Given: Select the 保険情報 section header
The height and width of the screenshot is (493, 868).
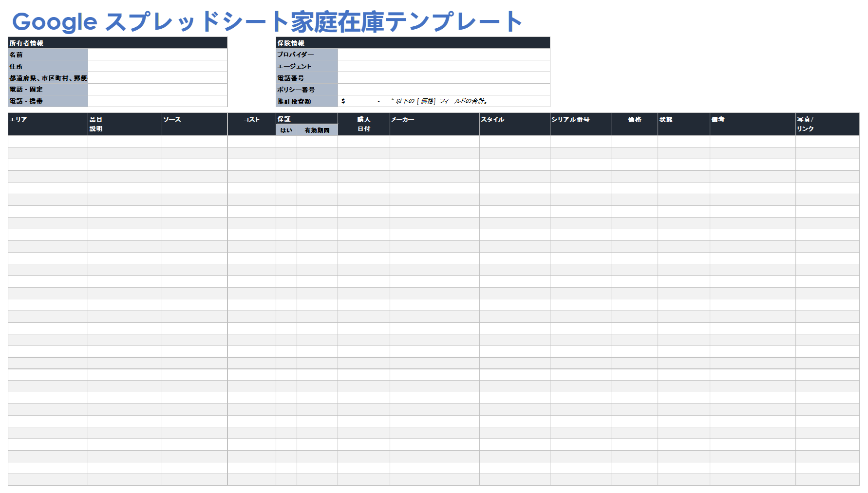Looking at the screenshot, I should coord(413,43).
